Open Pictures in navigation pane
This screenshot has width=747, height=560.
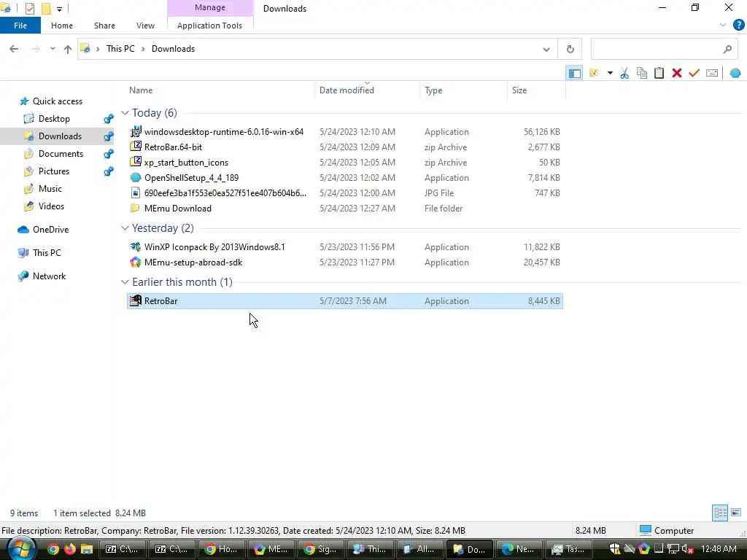click(x=53, y=171)
